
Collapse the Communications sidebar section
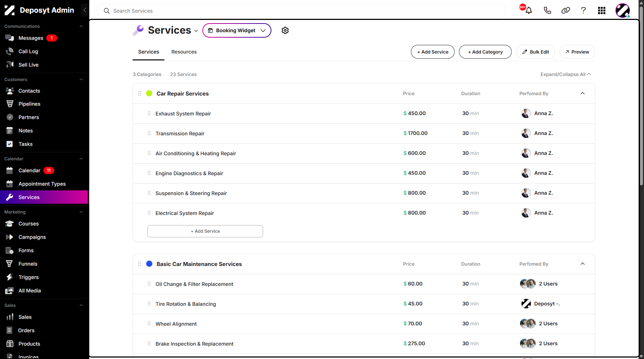81,26
